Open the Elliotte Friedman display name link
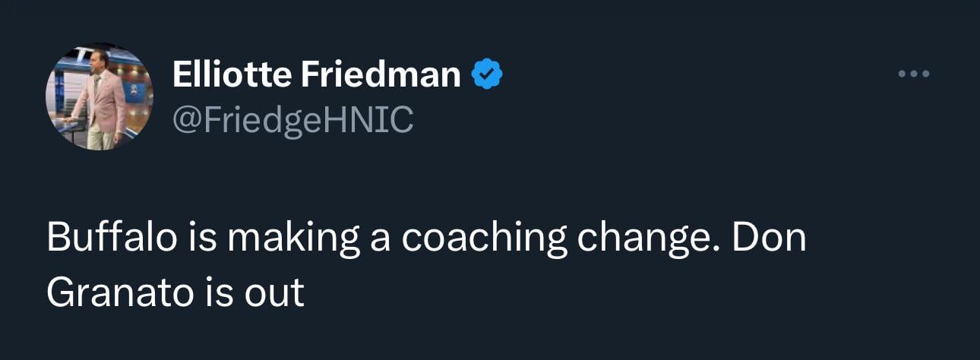The height and width of the screenshot is (360, 980). point(316,74)
